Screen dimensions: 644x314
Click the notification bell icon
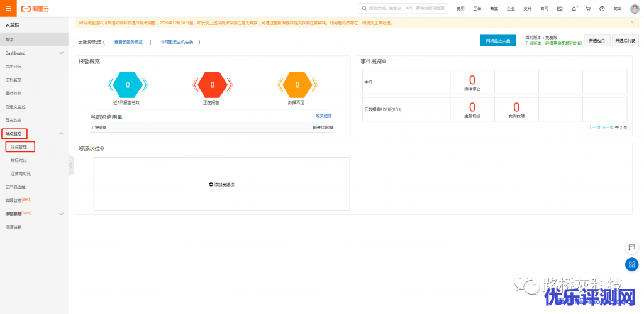(574, 9)
